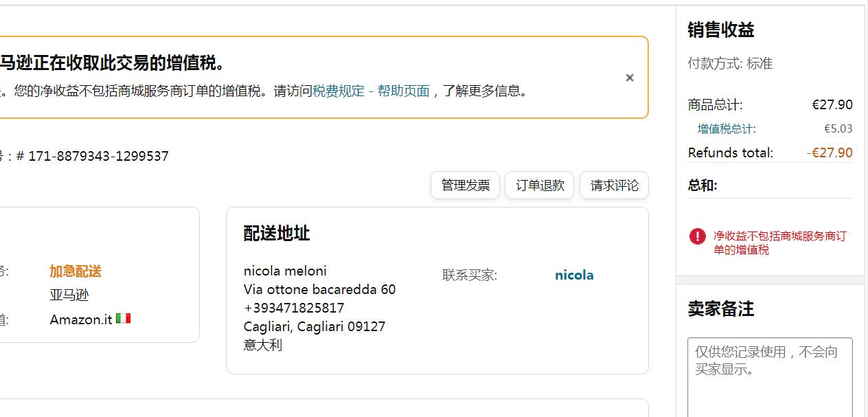Click the red warning alert icon
The image size is (868, 417).
(697, 236)
